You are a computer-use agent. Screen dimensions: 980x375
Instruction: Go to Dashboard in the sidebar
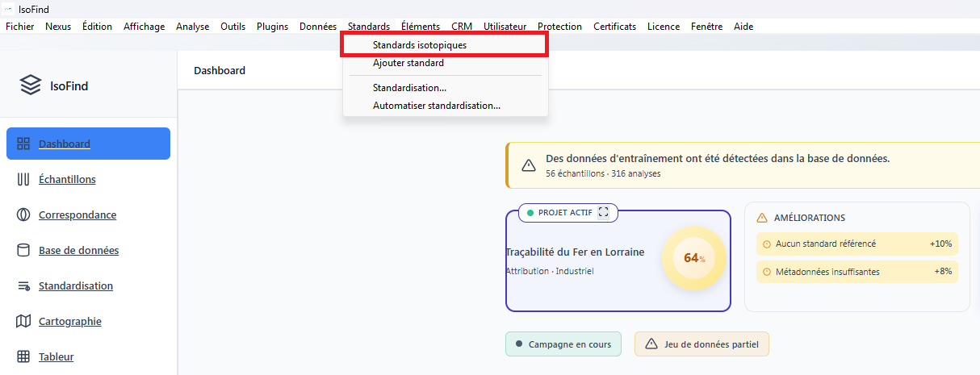(x=89, y=144)
